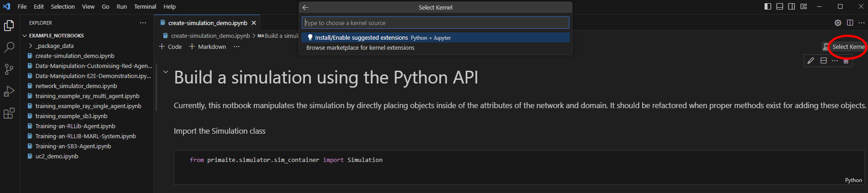Expand the _package_data folder
The width and height of the screenshot is (868, 193).
pyautogui.click(x=30, y=46)
